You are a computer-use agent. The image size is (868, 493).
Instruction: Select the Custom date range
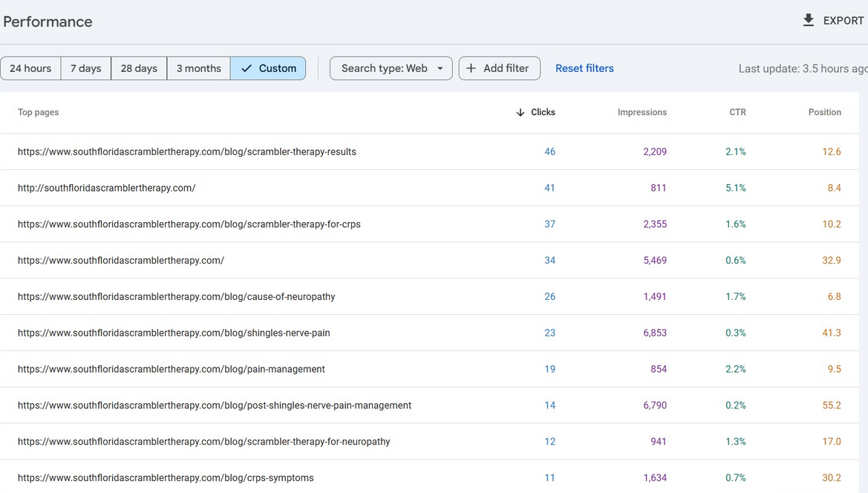coord(268,68)
